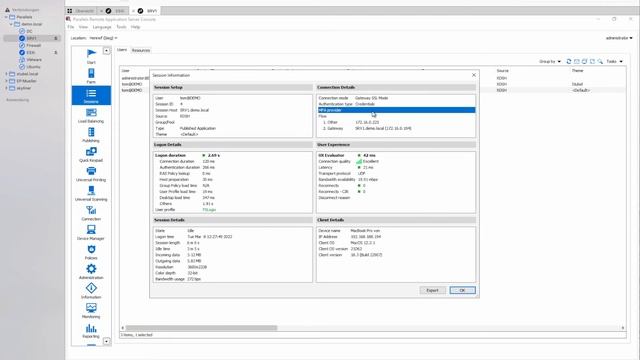Open the administrator account dropdown

point(619,38)
